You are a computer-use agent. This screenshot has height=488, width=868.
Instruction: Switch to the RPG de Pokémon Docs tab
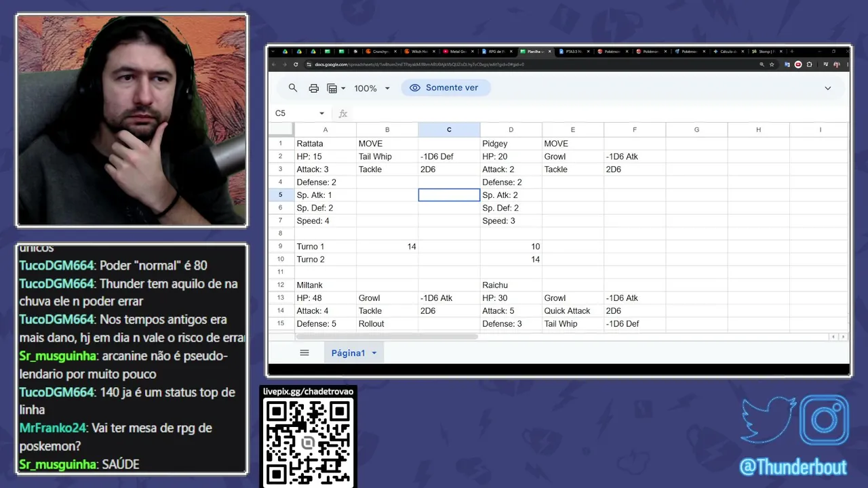[x=497, y=52]
